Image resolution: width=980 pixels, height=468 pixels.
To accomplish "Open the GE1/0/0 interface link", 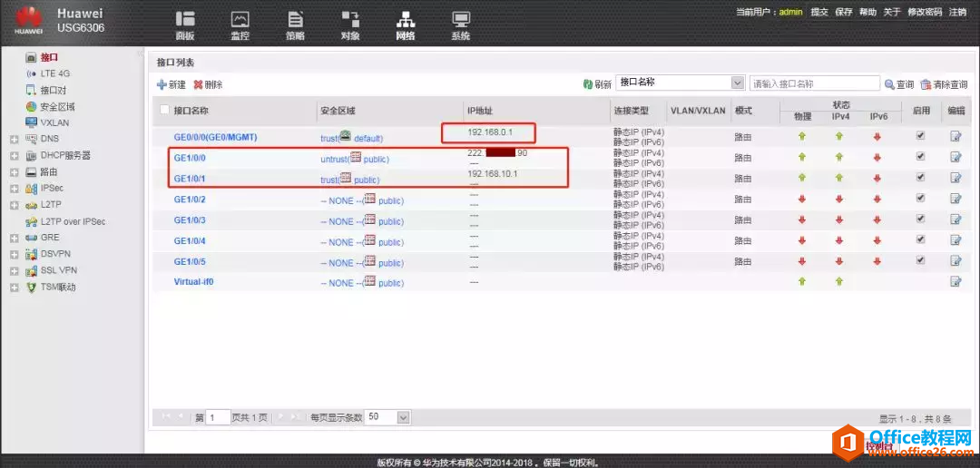I will (x=190, y=158).
